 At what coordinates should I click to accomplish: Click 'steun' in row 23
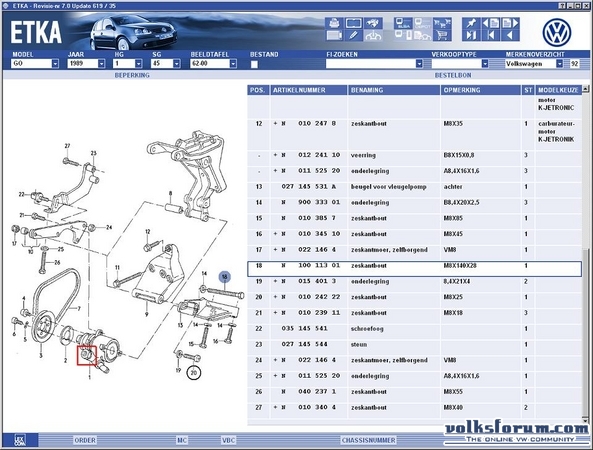[359, 344]
